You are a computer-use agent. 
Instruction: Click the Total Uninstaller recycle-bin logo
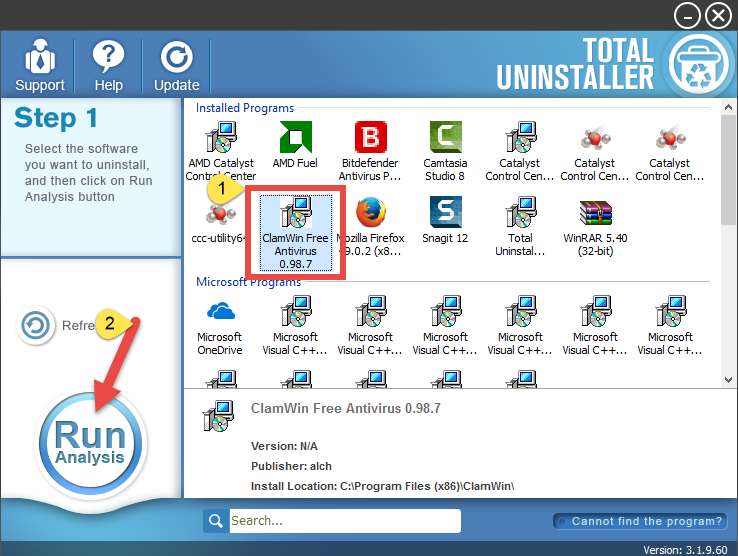click(x=698, y=64)
